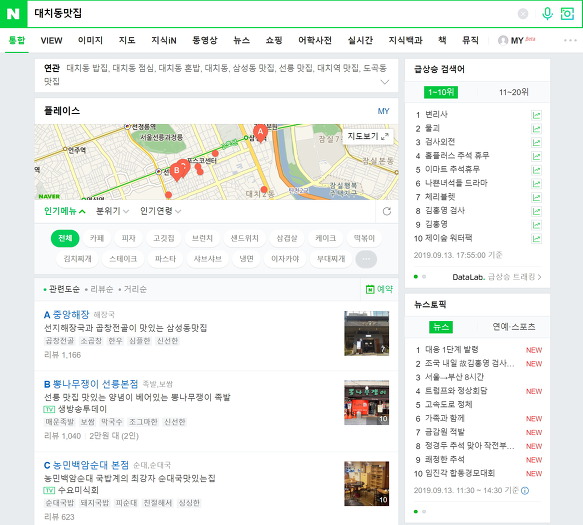Click the 중앙해장 storefront thumbnail

coord(367,333)
